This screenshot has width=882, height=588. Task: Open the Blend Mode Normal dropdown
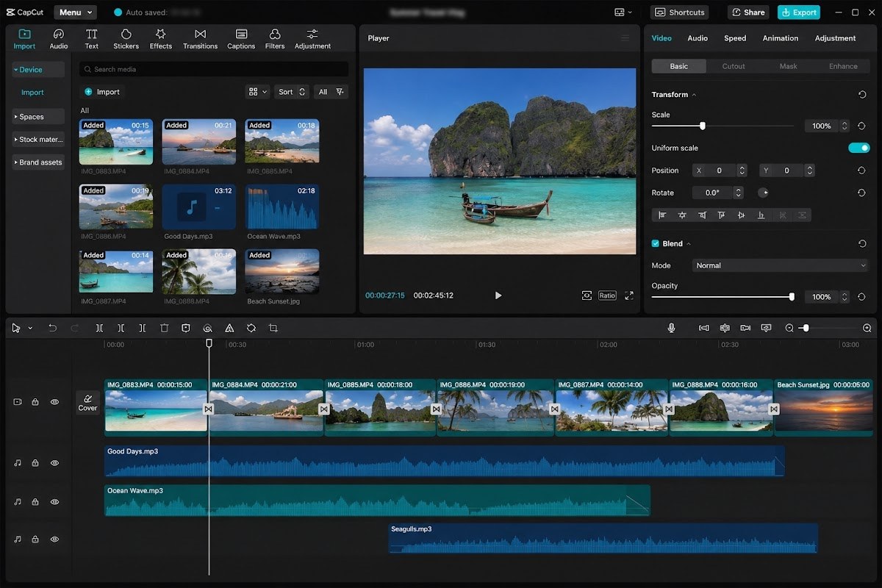[781, 265]
